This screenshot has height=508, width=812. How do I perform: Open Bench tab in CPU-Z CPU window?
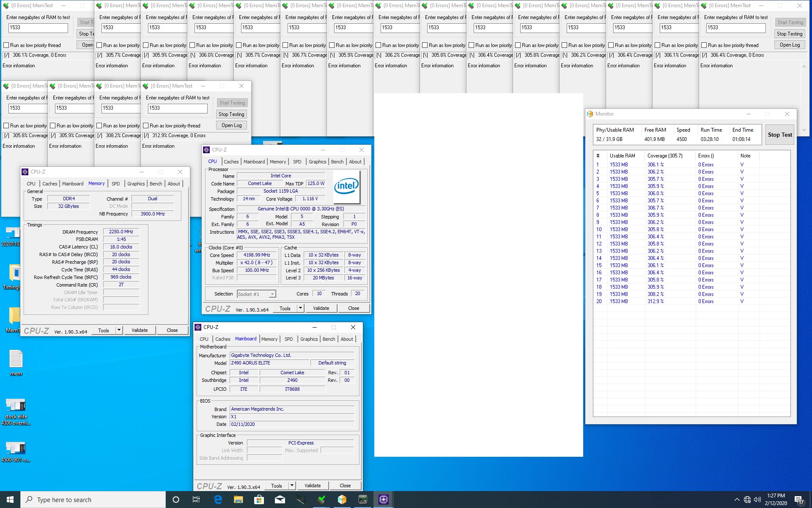tap(337, 162)
